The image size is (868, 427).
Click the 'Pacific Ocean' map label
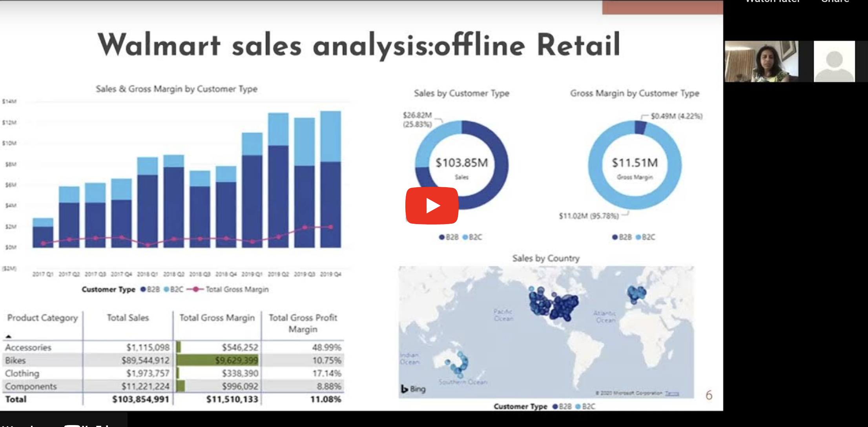503,315
